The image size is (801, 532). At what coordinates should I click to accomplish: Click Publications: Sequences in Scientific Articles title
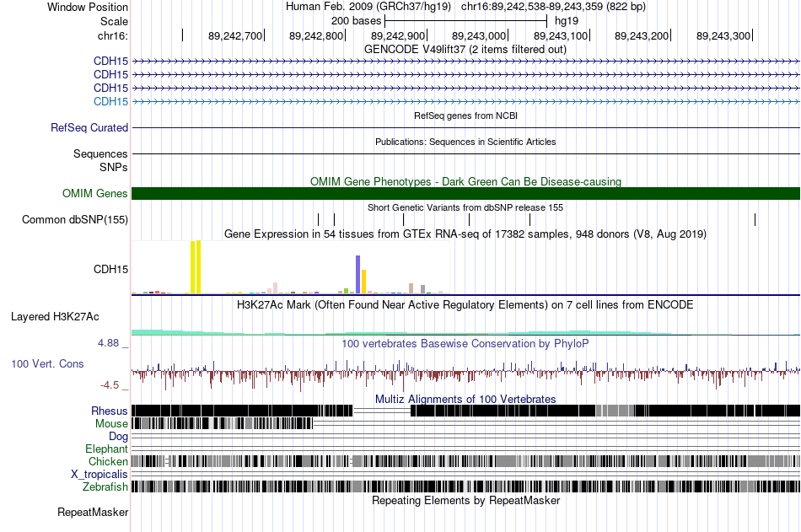[x=465, y=142]
